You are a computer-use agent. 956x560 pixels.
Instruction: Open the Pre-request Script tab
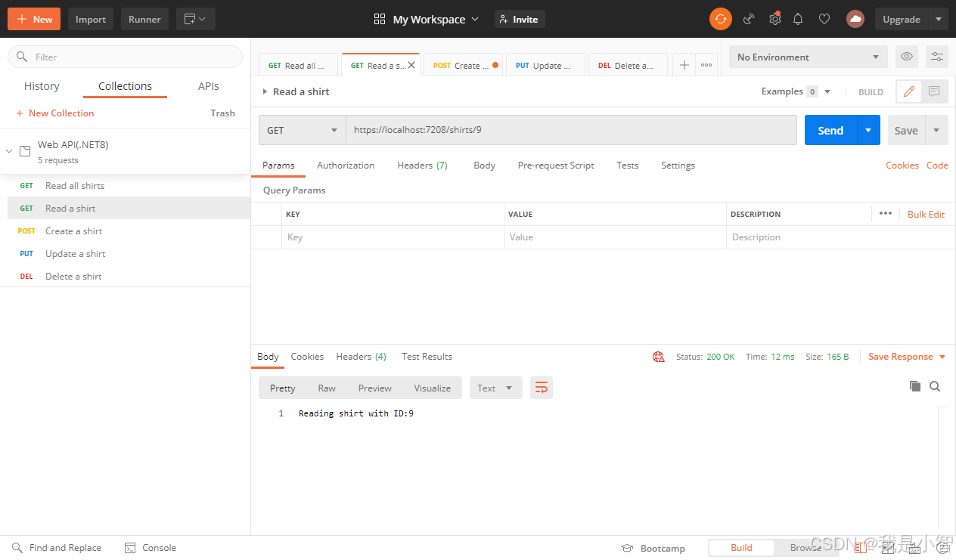pyautogui.click(x=556, y=166)
